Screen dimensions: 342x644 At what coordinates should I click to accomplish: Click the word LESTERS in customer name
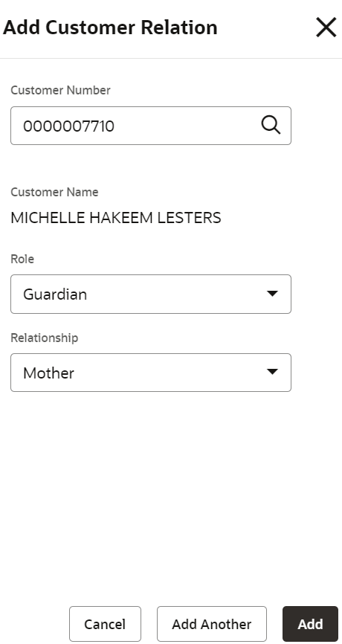[x=190, y=218]
